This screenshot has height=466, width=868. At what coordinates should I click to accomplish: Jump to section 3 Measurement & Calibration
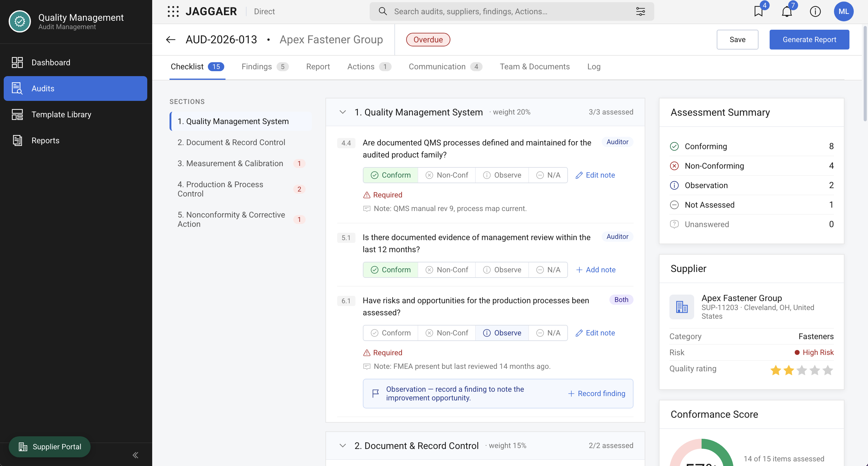pyautogui.click(x=241, y=163)
